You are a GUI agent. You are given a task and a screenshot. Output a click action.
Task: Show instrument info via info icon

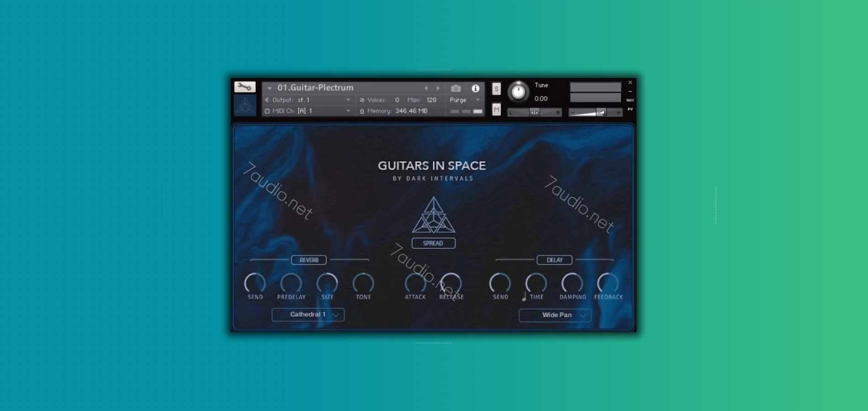tap(476, 88)
